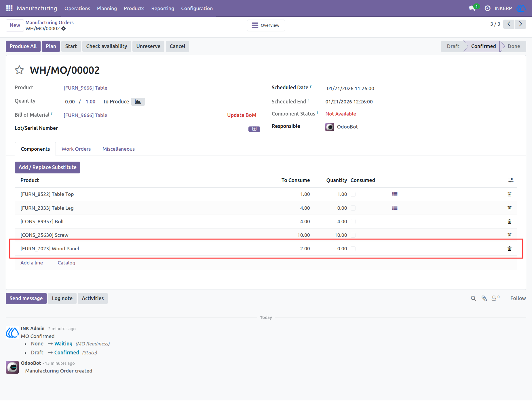Open the Reporting menu
532x401 pixels.
163,8
